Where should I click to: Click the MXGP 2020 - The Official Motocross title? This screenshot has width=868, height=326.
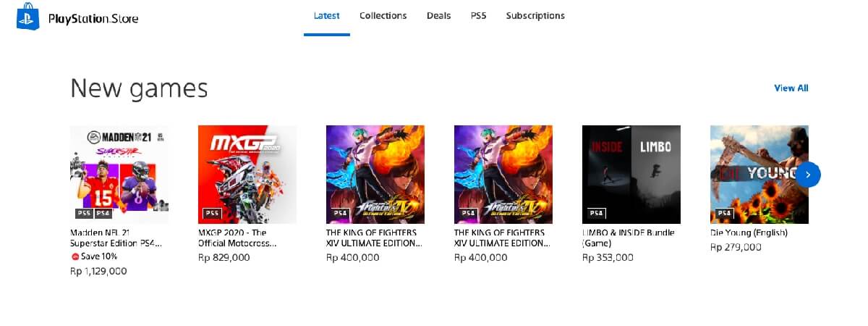point(237,238)
